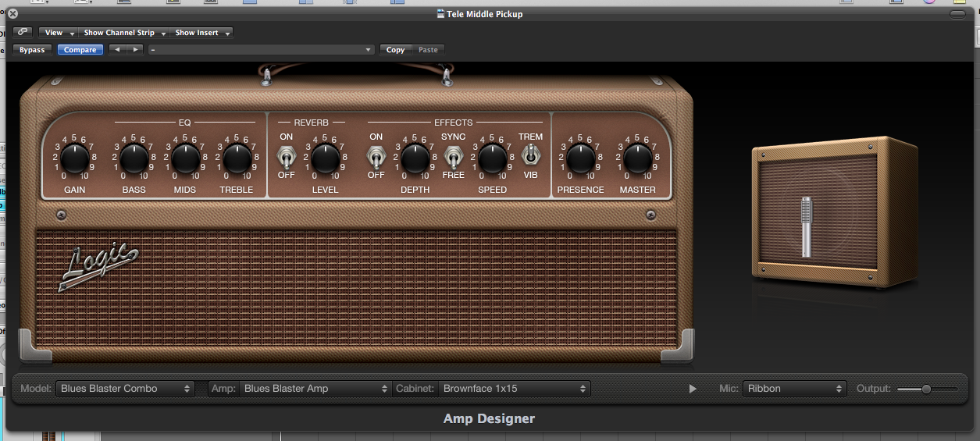Click the Tele Middle Pickup title text

pos(485,14)
